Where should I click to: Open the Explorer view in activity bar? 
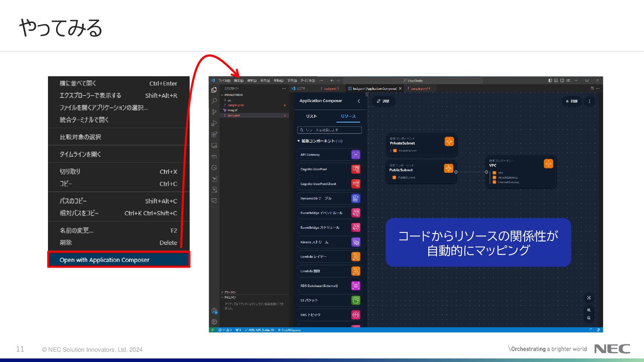click(214, 90)
